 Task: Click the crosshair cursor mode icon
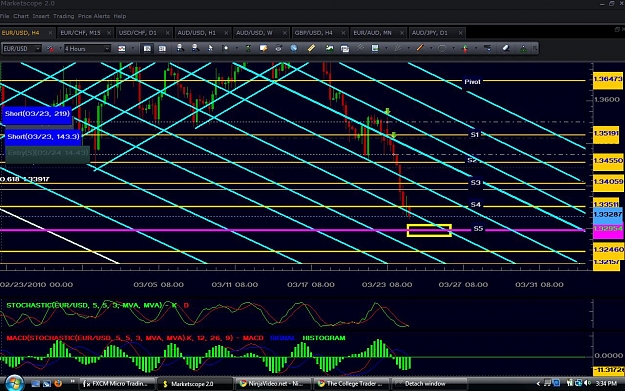point(225,48)
